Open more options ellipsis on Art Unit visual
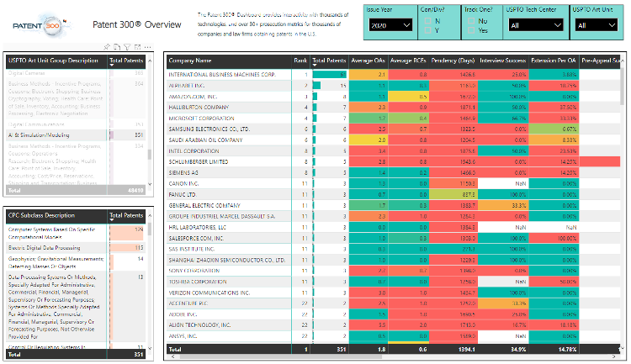This screenshot has height=364, width=631. click(148, 47)
